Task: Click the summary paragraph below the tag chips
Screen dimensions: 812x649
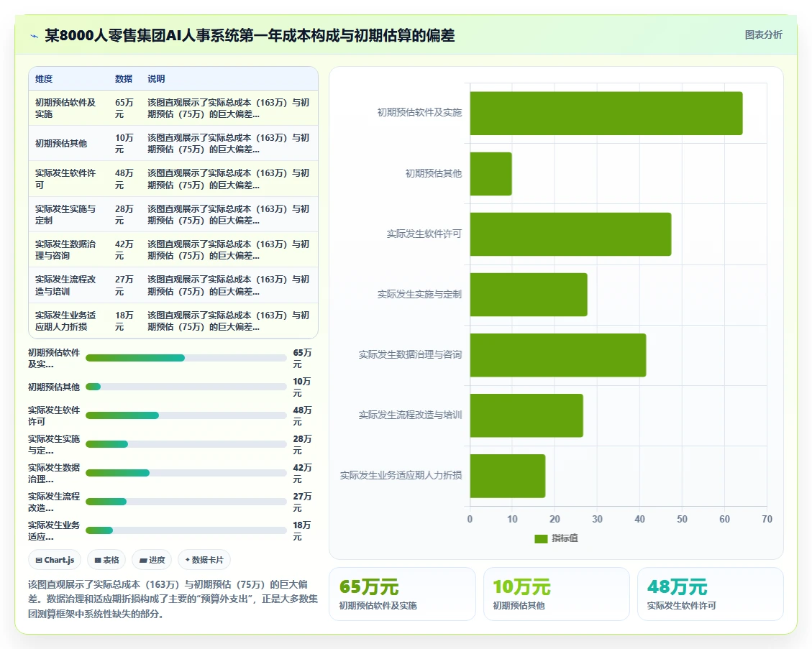Action: pos(173,599)
